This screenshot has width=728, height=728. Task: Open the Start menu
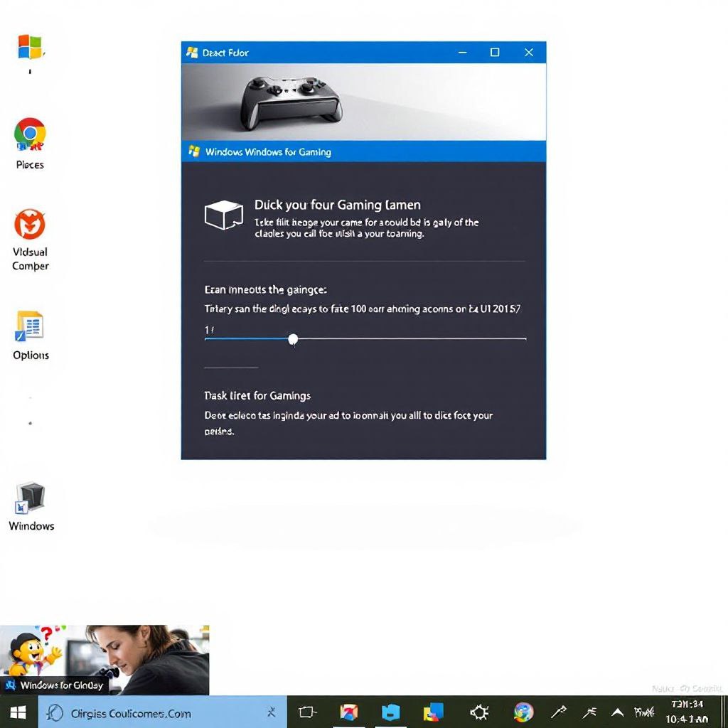[17, 712]
